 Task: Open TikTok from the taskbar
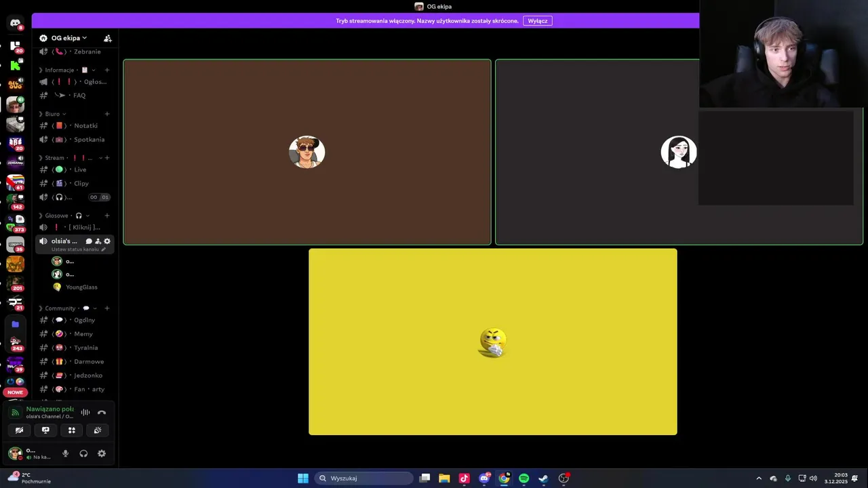(x=464, y=479)
